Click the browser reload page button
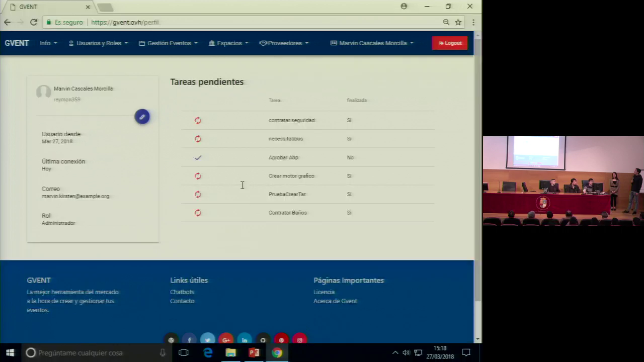644x362 pixels. [34, 22]
